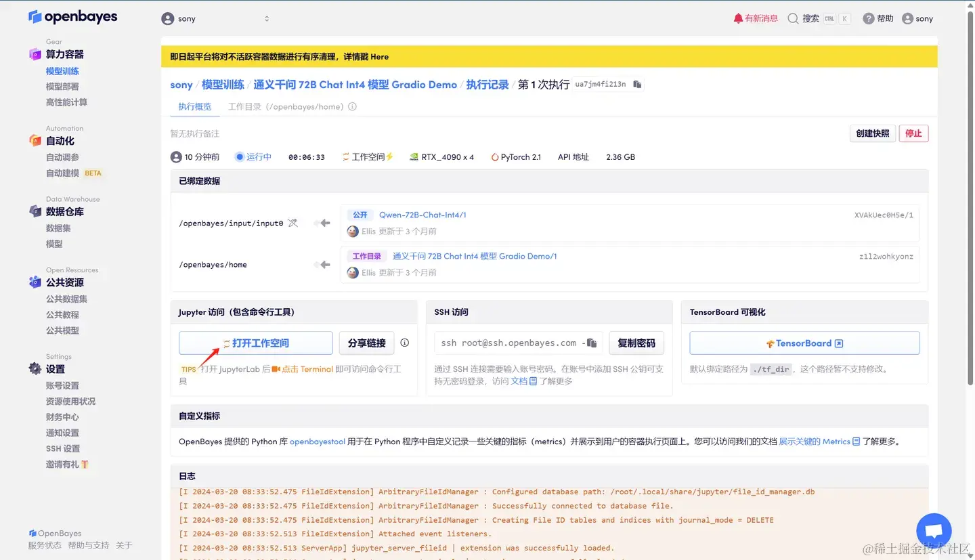This screenshot has height=560, width=975.
Task: Open 公共教程 in the sidebar
Action: (x=62, y=315)
